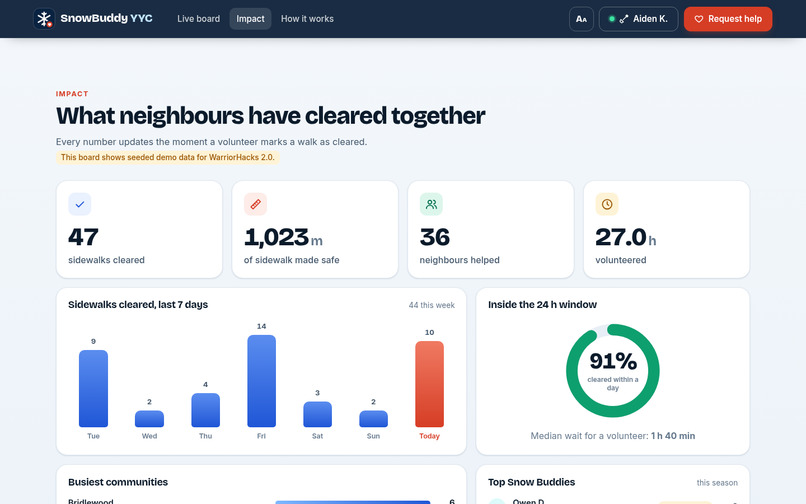
Task: Click the small red IMPACT label
Action: (72, 94)
